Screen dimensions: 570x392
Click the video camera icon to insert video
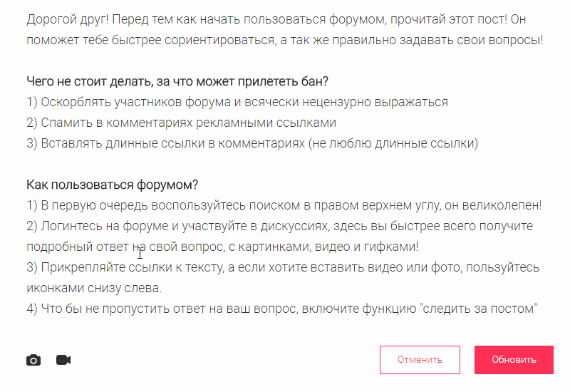click(63, 360)
